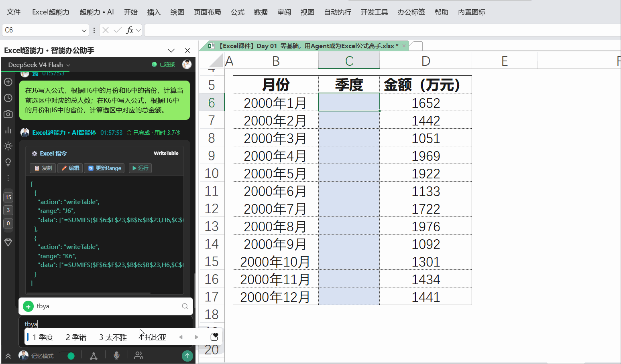The width and height of the screenshot is (621, 364).
Task: Go to next IME candidate page
Action: click(x=196, y=337)
